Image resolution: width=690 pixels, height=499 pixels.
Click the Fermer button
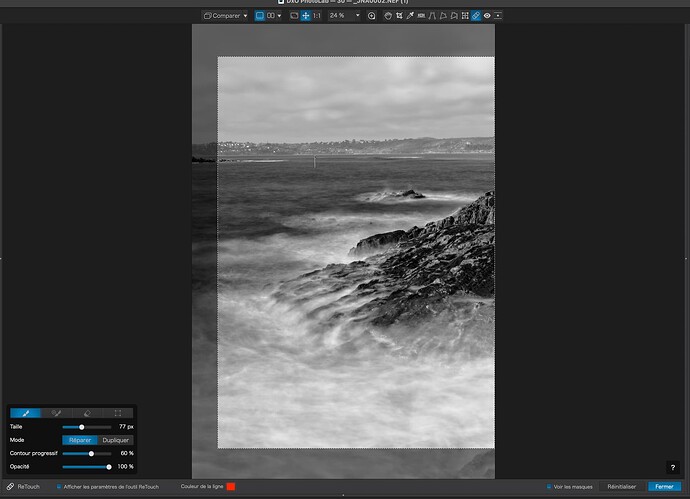pyautogui.click(x=664, y=487)
